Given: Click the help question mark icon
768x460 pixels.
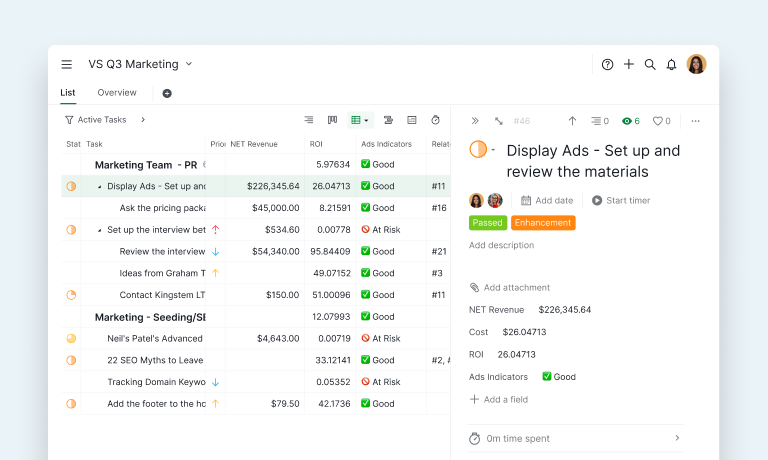Looking at the screenshot, I should point(607,64).
